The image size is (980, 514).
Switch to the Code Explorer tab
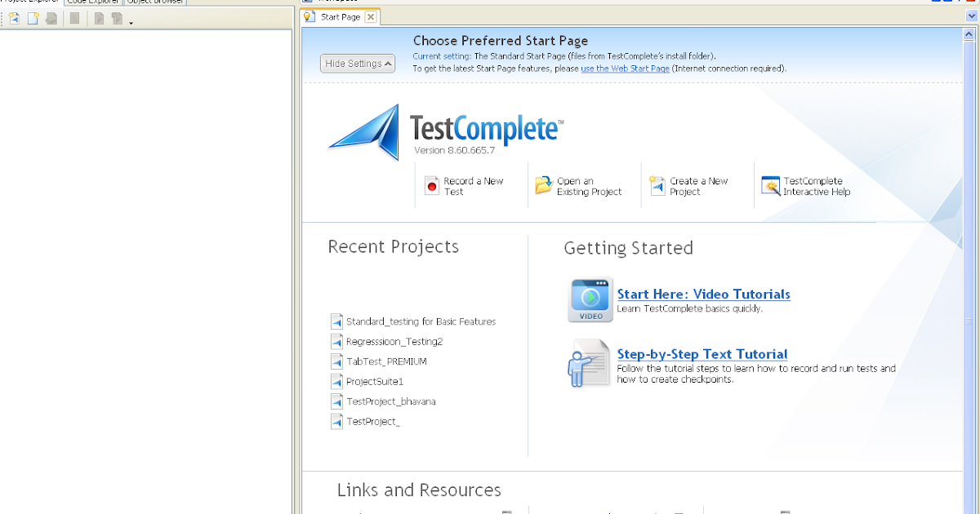(x=91, y=2)
